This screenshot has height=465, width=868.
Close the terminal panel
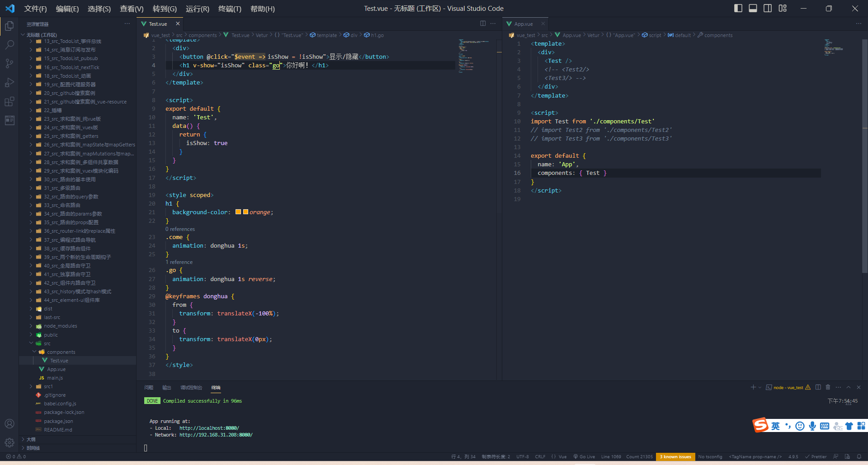coord(859,387)
